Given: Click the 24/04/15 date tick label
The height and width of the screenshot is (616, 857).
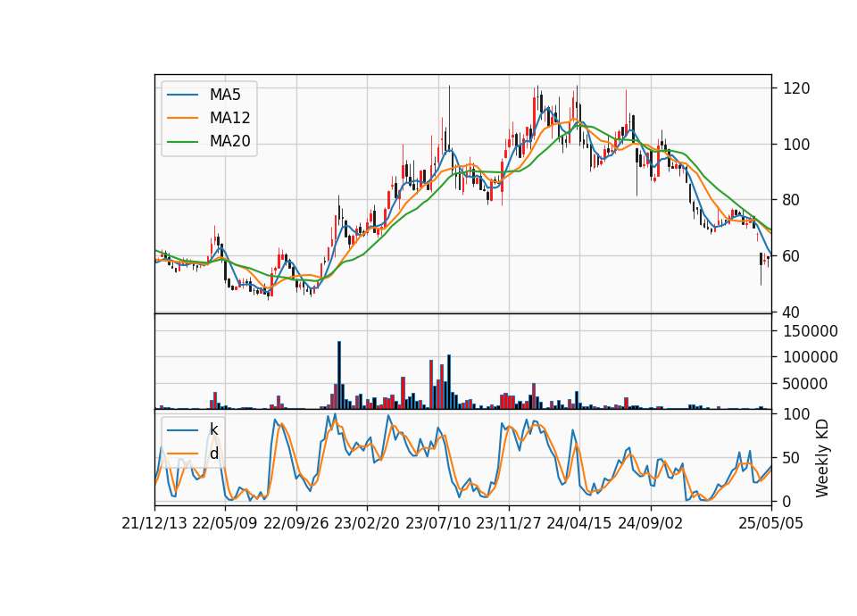Looking at the screenshot, I should point(579,523).
